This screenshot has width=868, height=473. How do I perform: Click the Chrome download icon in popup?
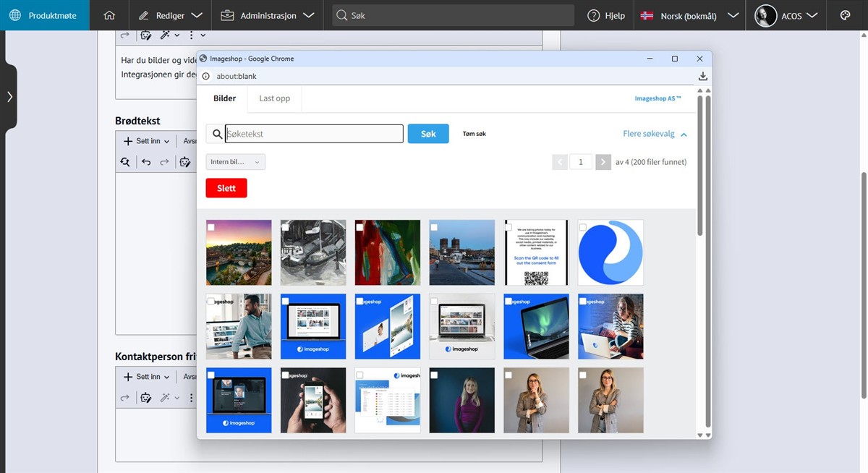pyautogui.click(x=702, y=76)
